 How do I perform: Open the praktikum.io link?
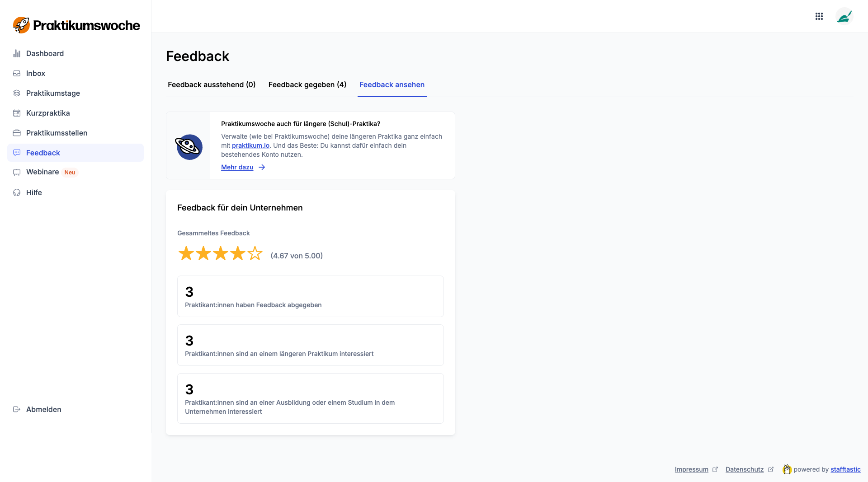[x=250, y=145]
